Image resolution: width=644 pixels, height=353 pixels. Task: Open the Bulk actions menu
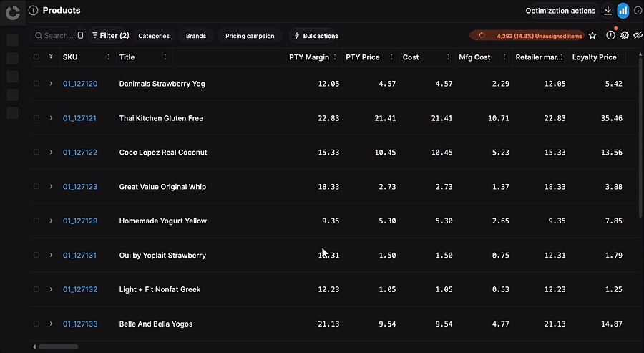coord(316,36)
